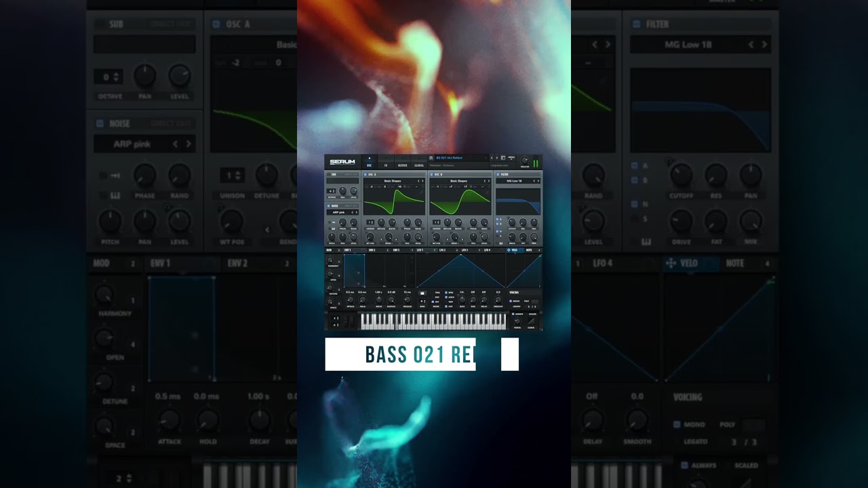Image resolution: width=868 pixels, height=488 pixels.
Task: Toggle the LFO ANCH box in the small Serum
Action: [446, 297]
